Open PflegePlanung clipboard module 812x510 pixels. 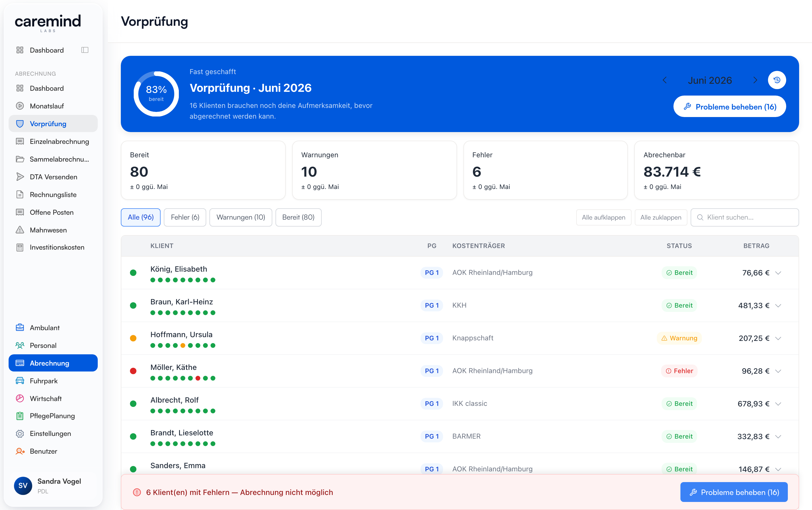(53, 416)
